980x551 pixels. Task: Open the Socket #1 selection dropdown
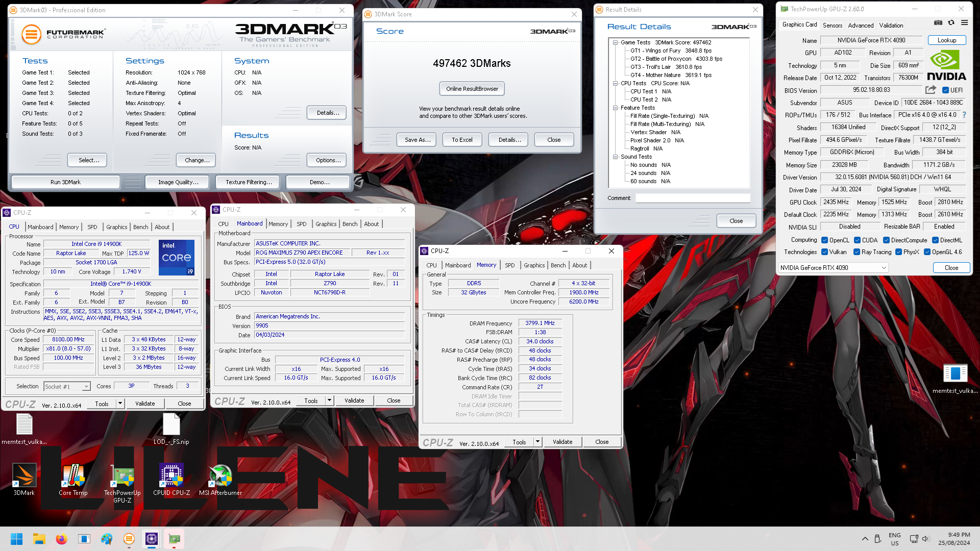pos(67,387)
